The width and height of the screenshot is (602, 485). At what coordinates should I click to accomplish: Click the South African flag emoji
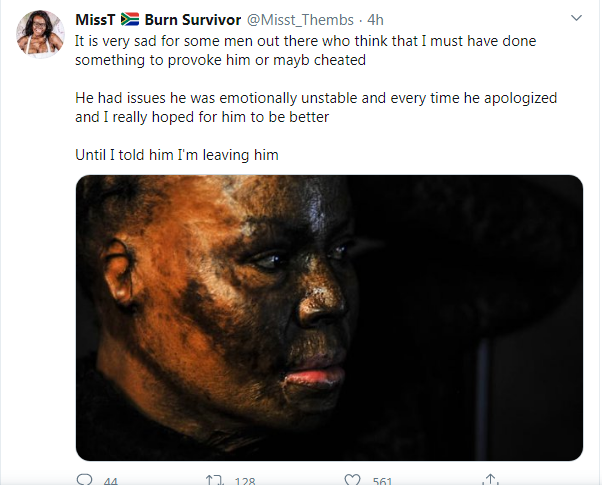tap(129, 20)
